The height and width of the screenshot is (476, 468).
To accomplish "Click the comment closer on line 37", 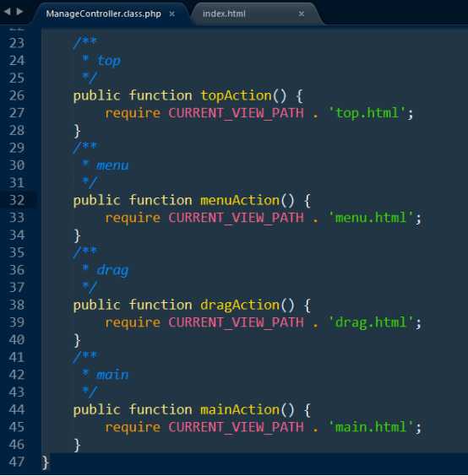I will click(90, 288).
